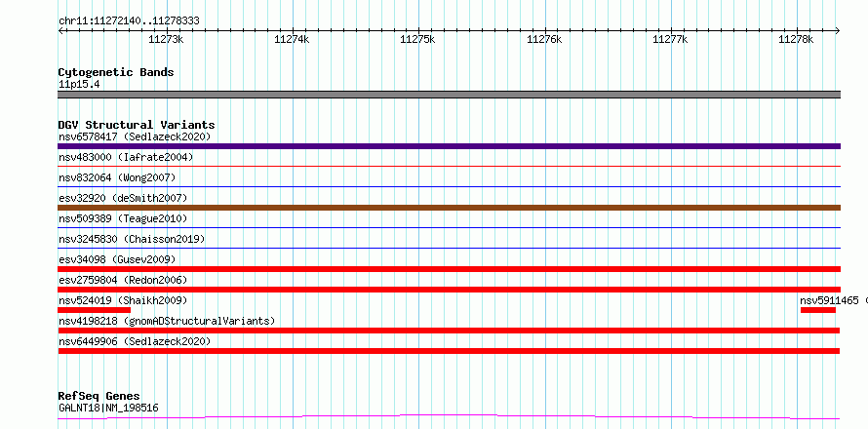Select the 11277k ruler position label
Viewport: 868px width, 429px height.
coord(670,39)
